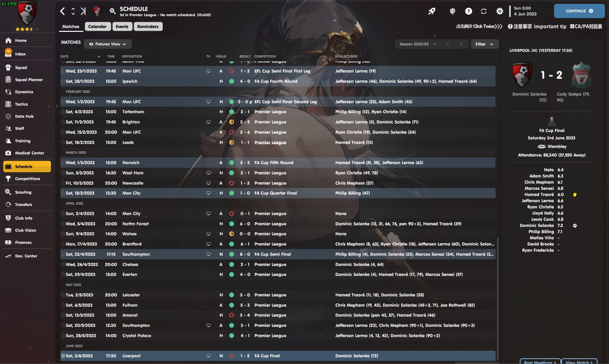Open Competitions in the sidebar

click(27, 179)
